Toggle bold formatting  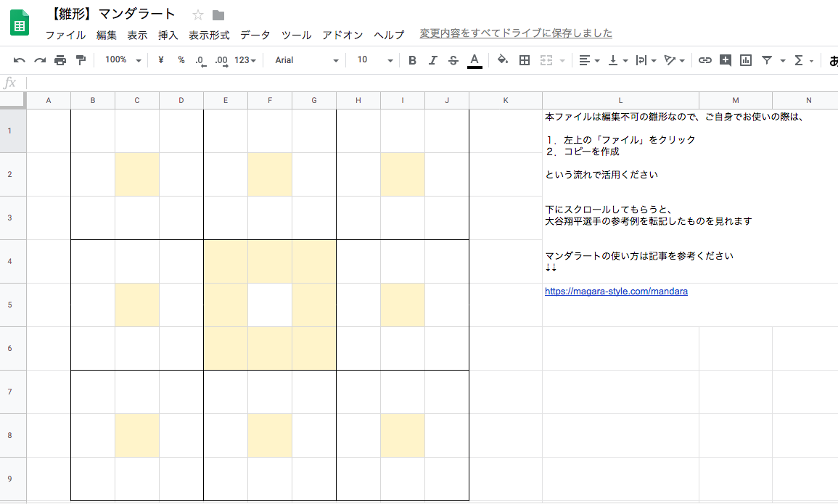pos(412,60)
